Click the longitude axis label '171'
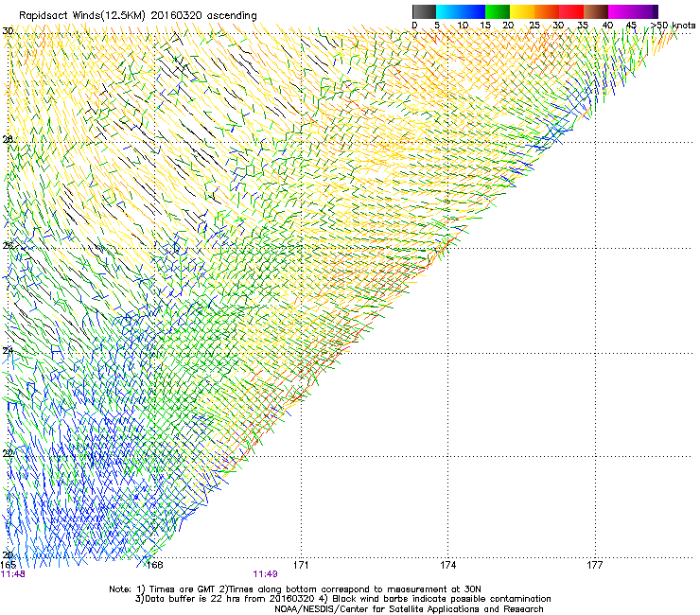Viewport: 700px width, 615px height. point(301,565)
